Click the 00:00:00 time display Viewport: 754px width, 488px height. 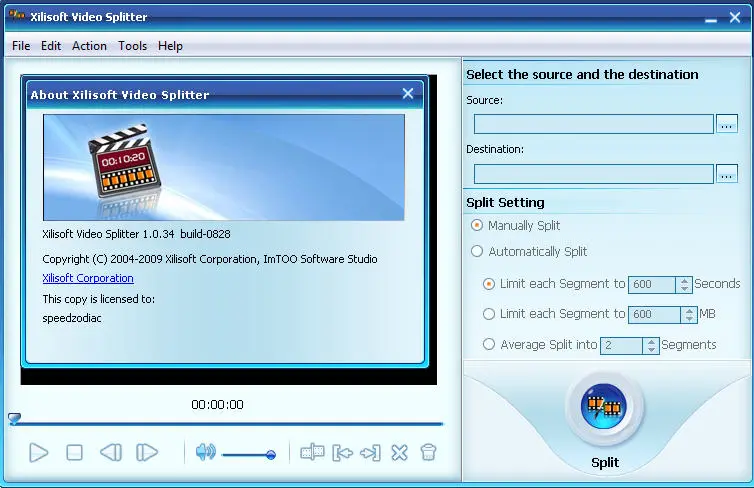[x=217, y=405]
